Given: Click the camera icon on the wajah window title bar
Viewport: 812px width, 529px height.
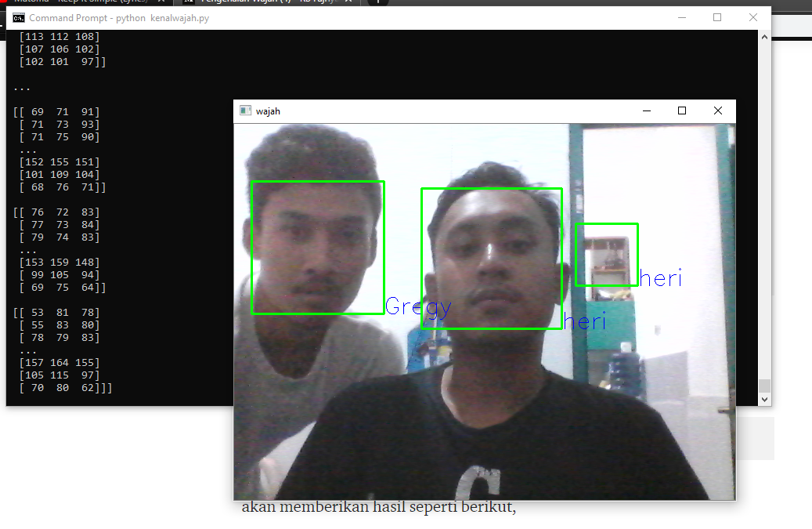Looking at the screenshot, I should 244,111.
